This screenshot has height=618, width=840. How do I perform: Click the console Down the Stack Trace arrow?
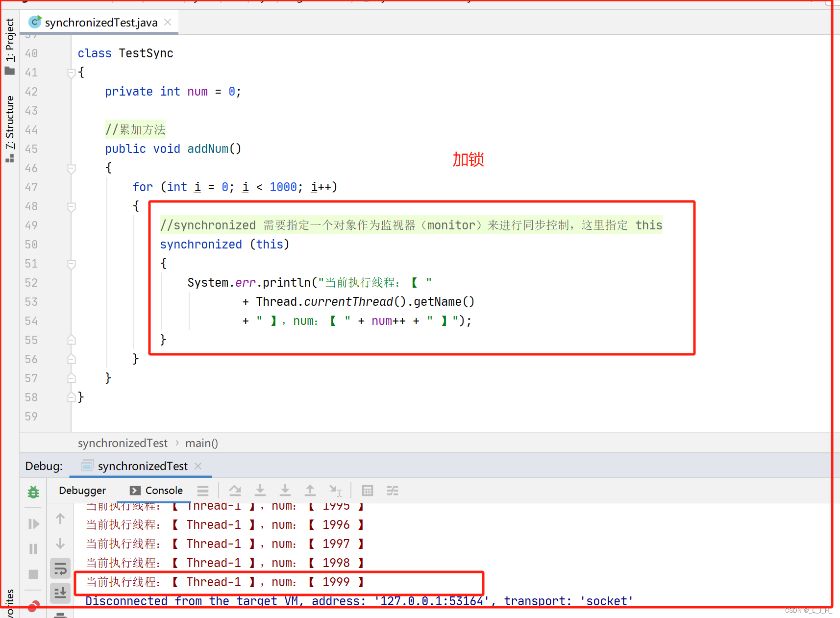pos(60,544)
